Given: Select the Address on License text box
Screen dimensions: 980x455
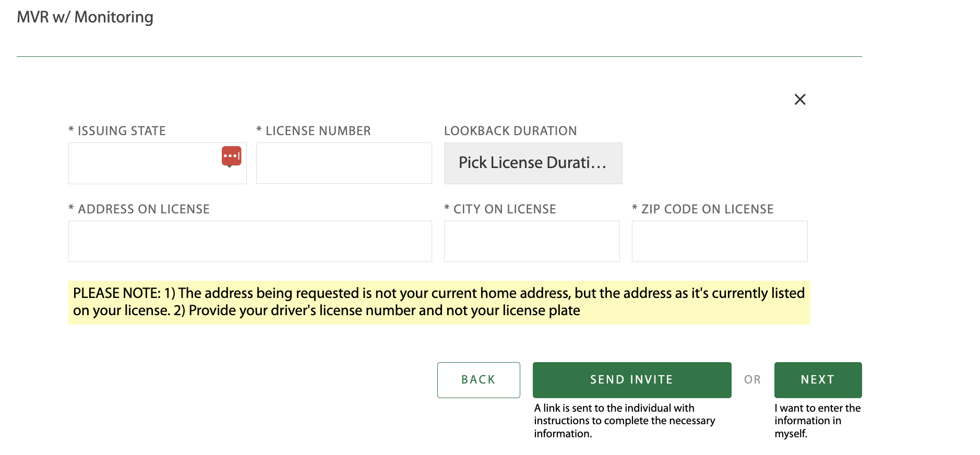Looking at the screenshot, I should (x=250, y=241).
